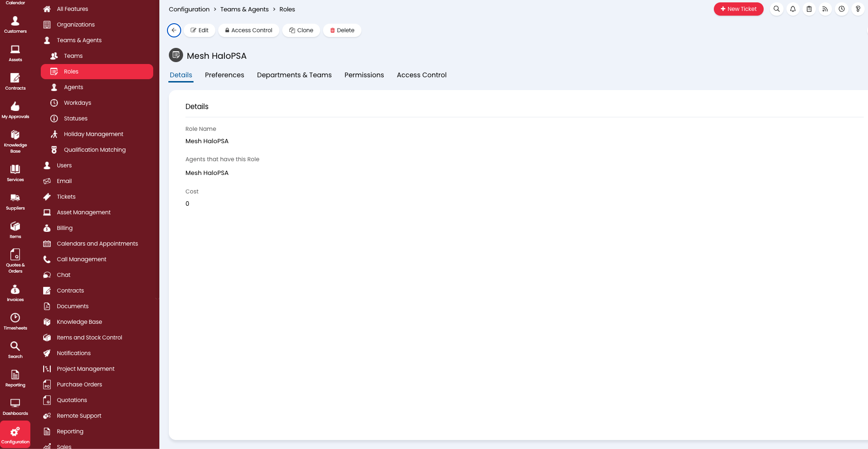Open Qualification Matching submenu item
This screenshot has height=449, width=868.
[97, 150]
